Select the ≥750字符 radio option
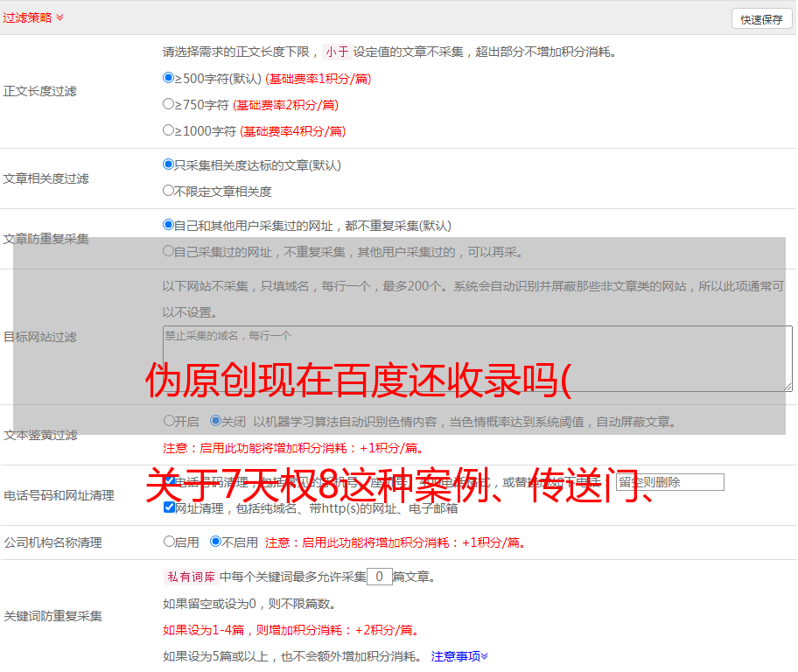 pyautogui.click(x=168, y=104)
